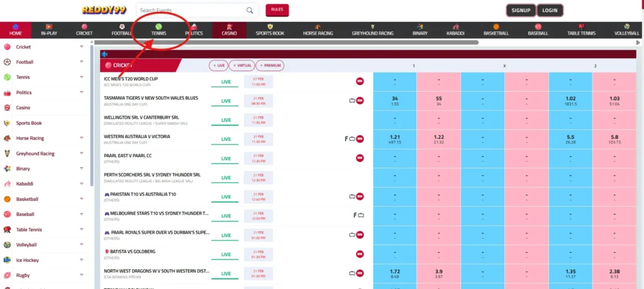Expand the Horse Racing chevron in the sidebar
644x289 pixels.
(82, 138)
